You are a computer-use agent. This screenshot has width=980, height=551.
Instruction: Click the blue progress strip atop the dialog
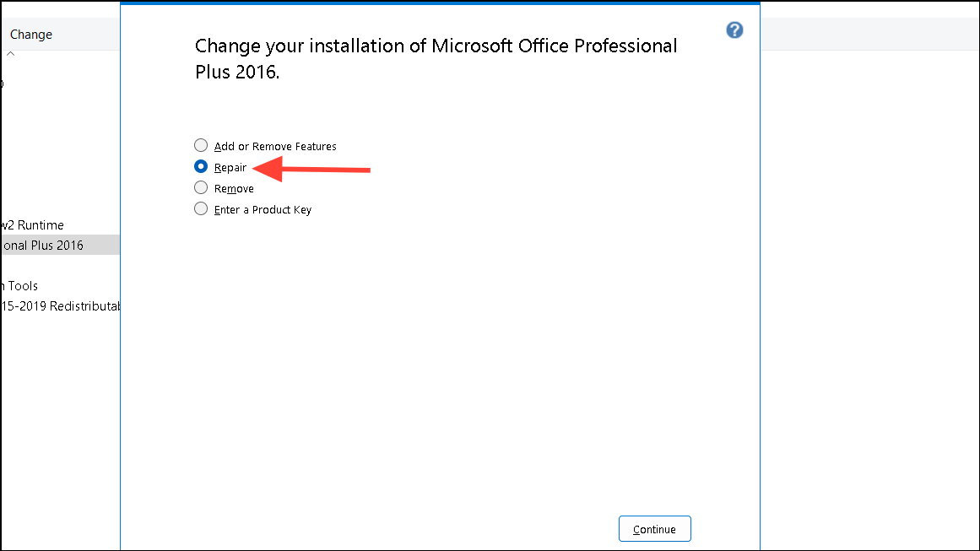pos(439,4)
